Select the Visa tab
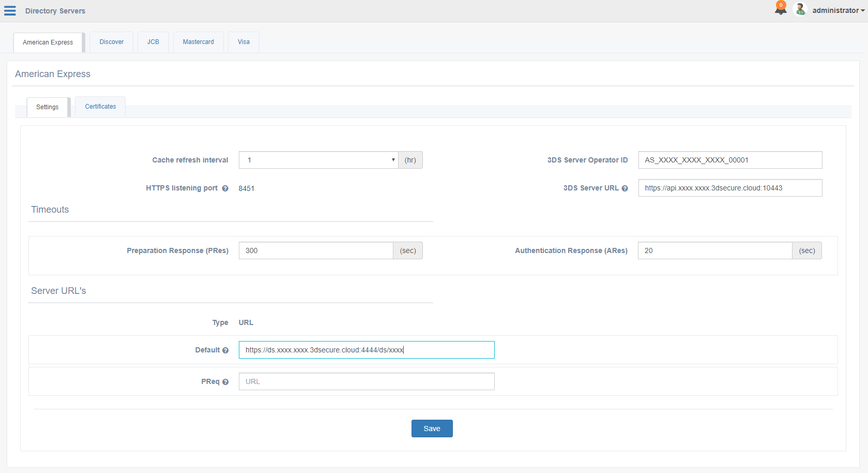Screen dimensions: 868x473 pyautogui.click(x=243, y=42)
